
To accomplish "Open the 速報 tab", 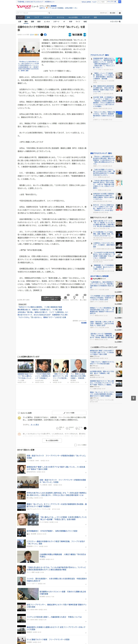I will (x=28, y=17).
